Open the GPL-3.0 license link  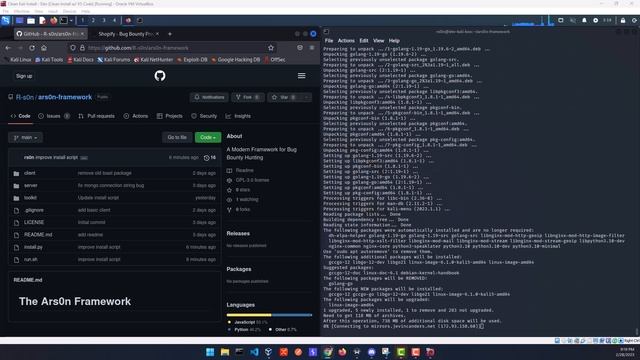[252, 180]
